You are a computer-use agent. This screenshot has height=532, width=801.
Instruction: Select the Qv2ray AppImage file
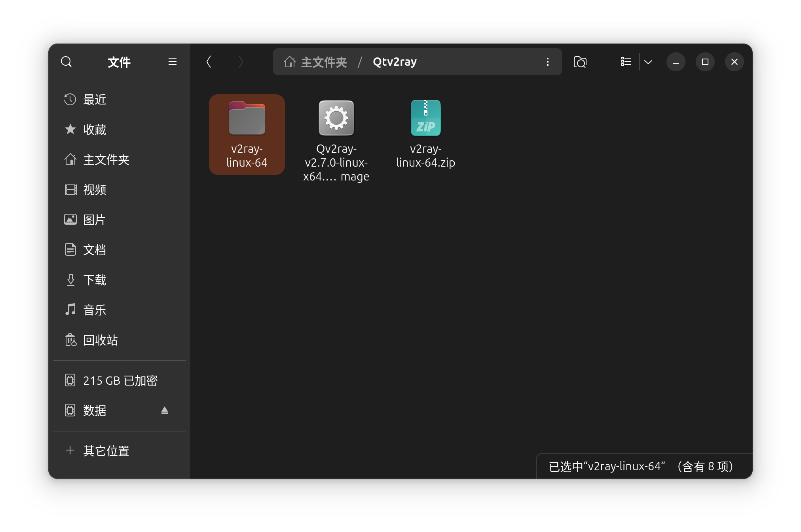tap(336, 141)
